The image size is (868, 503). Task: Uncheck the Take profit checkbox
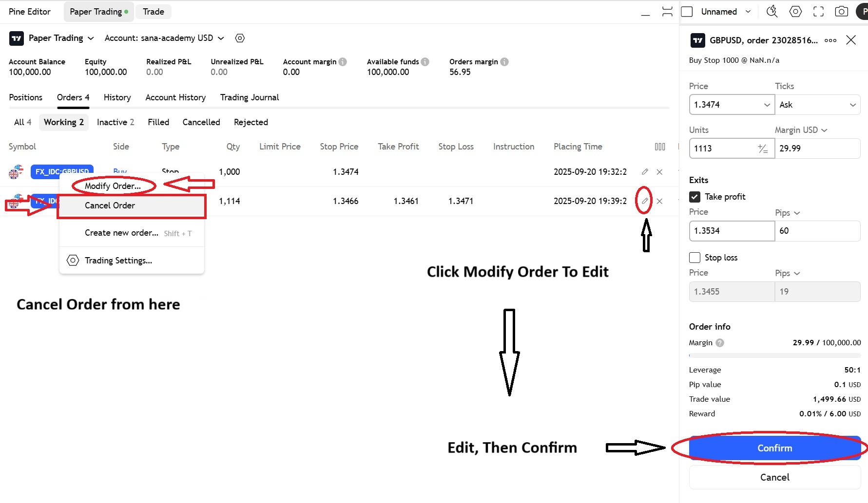point(694,196)
